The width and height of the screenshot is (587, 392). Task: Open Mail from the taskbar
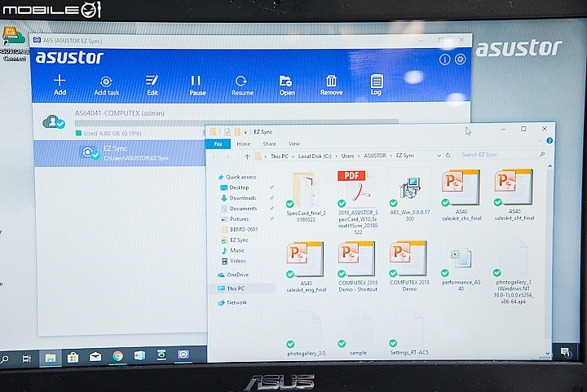[x=95, y=357]
